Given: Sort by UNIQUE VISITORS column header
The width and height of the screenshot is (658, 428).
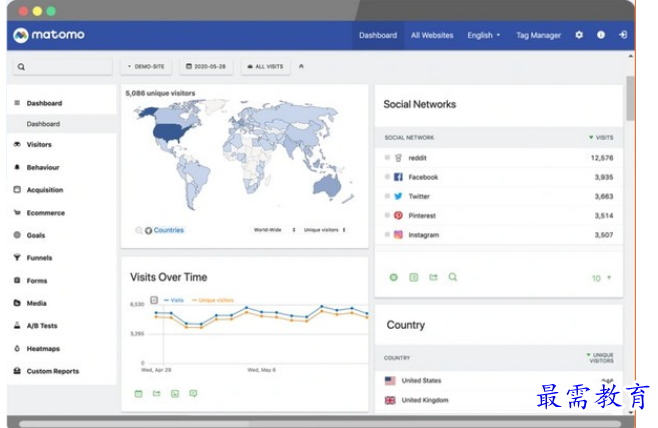Looking at the screenshot, I should pyautogui.click(x=601, y=358).
